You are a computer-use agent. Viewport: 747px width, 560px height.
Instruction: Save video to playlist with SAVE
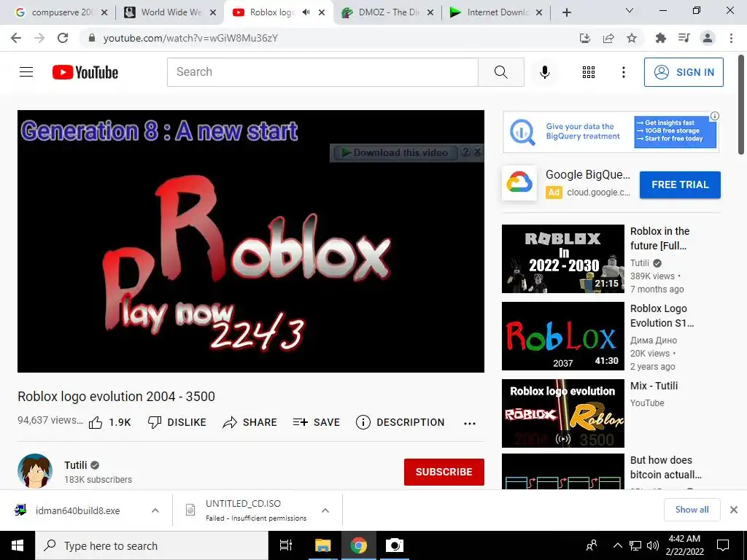click(317, 422)
